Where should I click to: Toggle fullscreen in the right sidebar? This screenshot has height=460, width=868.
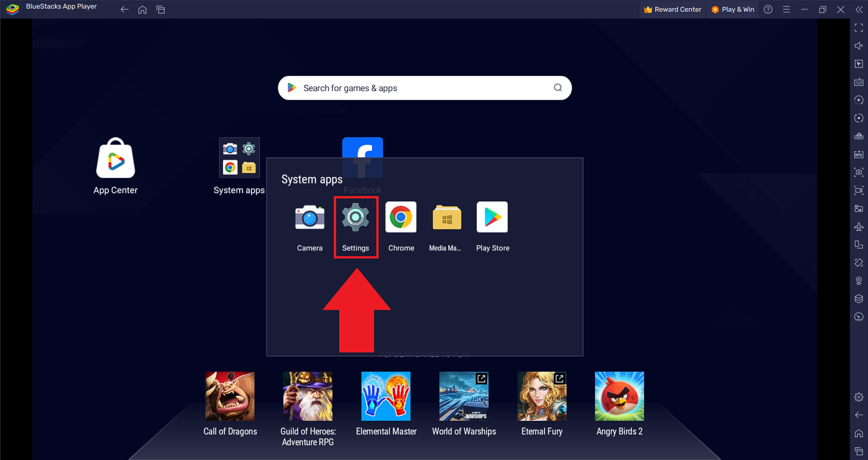coord(859,28)
